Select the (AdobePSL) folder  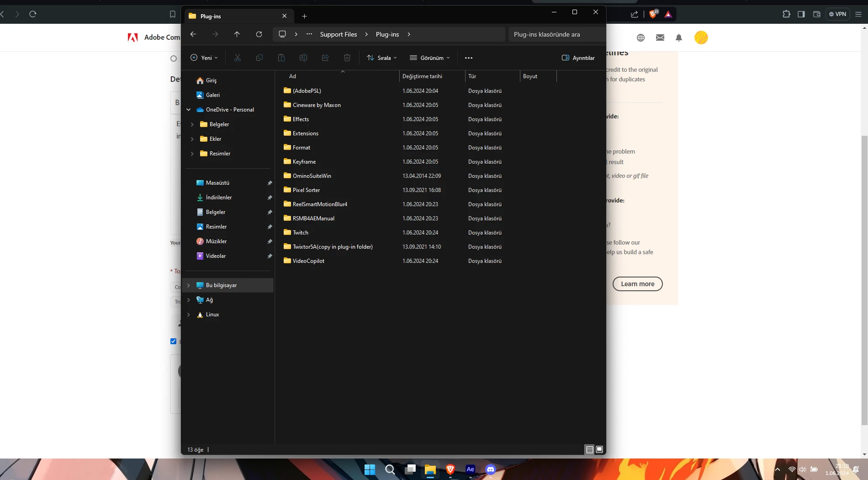[307, 91]
